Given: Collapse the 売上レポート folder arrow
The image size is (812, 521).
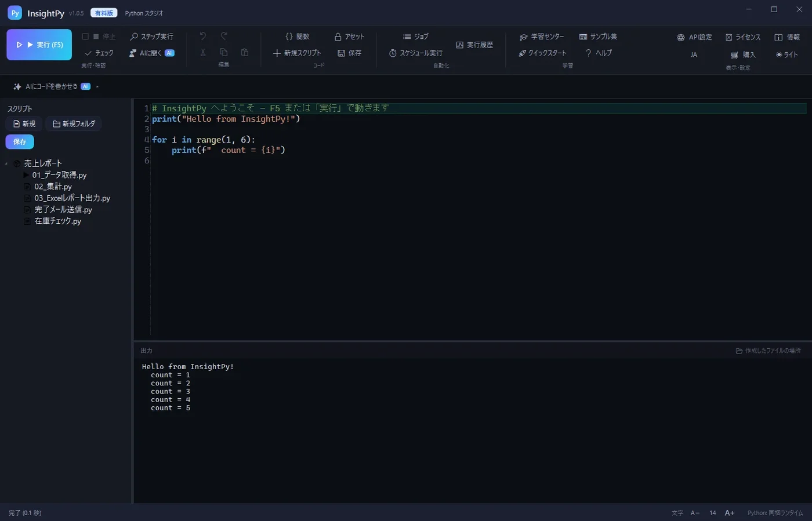Looking at the screenshot, I should coord(6,163).
